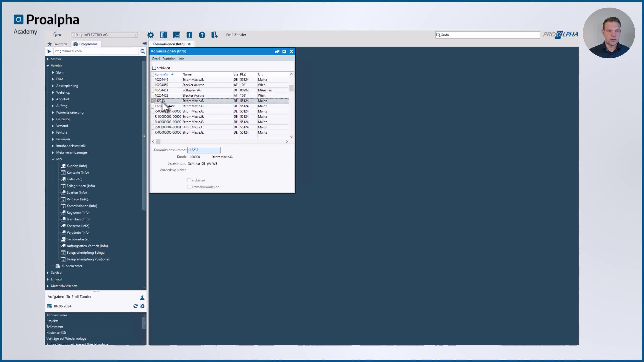Select row 10204449 StromMax e.G.
Viewport: 644px width, 362px height.
(220, 80)
